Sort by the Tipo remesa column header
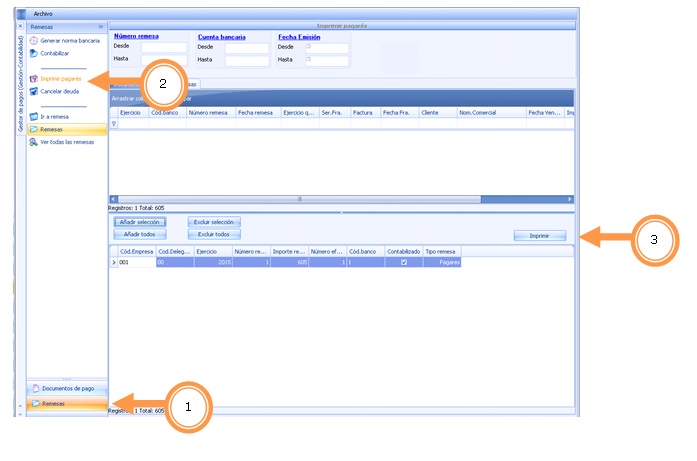697x461 pixels. pos(440,251)
